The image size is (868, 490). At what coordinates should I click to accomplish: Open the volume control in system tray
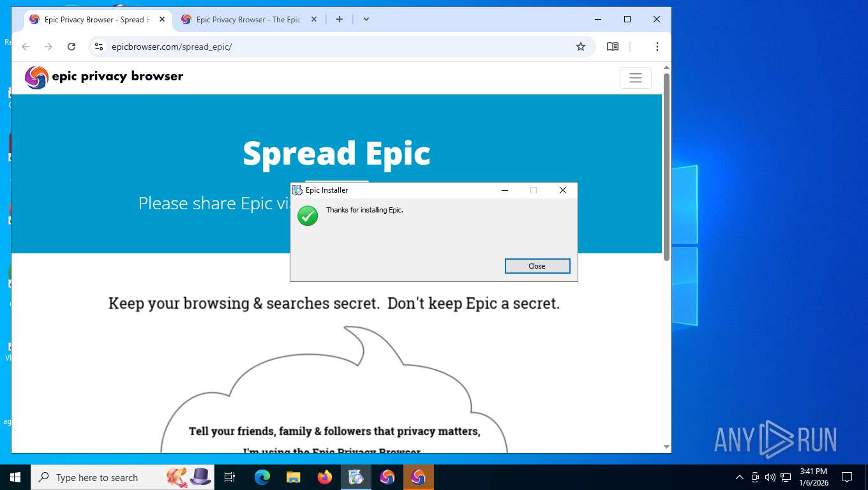point(770,477)
